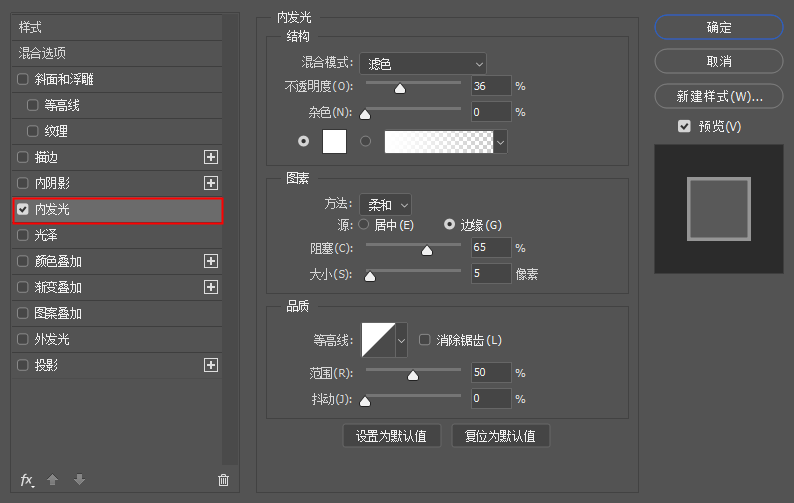The image size is (794, 503).
Task: Click the styles list vertical scrollbar
Action: [230, 239]
